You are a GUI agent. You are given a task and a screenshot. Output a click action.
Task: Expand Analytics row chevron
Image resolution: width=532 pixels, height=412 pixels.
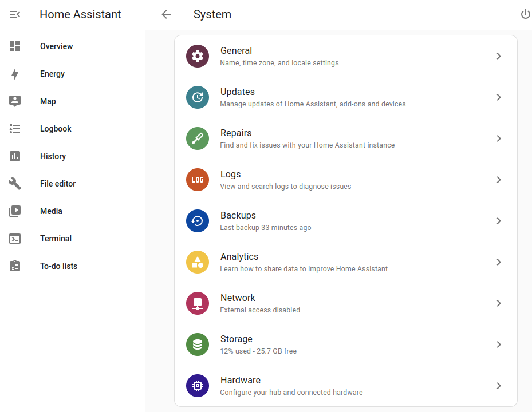pyautogui.click(x=499, y=262)
